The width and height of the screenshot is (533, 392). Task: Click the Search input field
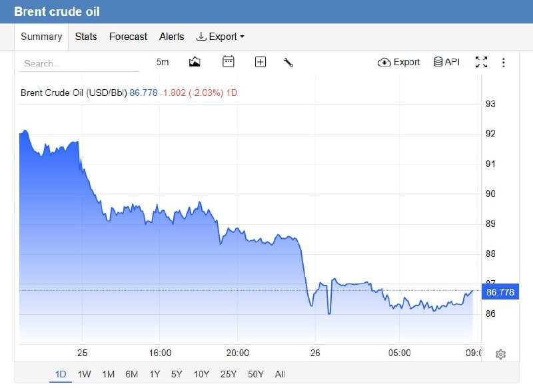click(79, 63)
